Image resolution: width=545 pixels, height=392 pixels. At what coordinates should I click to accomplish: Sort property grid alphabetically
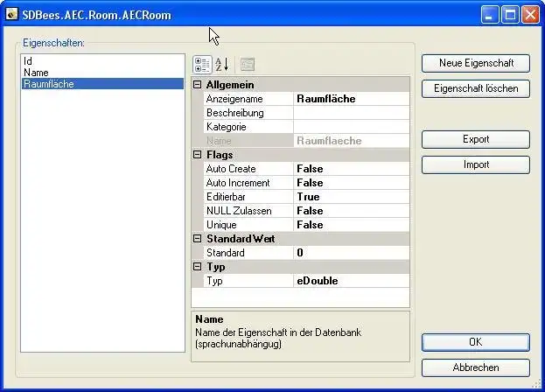click(221, 65)
